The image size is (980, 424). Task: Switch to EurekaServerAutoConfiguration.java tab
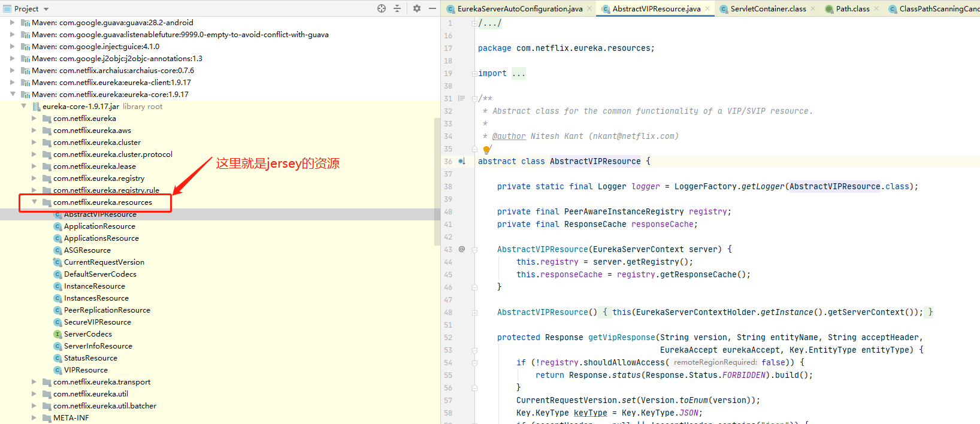pyautogui.click(x=519, y=8)
